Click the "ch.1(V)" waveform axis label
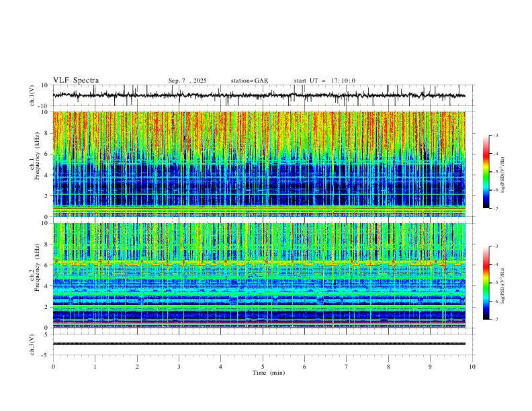The image size is (532, 411). tap(32, 95)
